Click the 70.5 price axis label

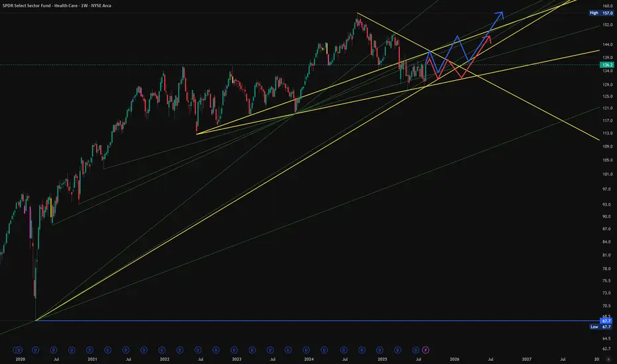pyautogui.click(x=607, y=305)
